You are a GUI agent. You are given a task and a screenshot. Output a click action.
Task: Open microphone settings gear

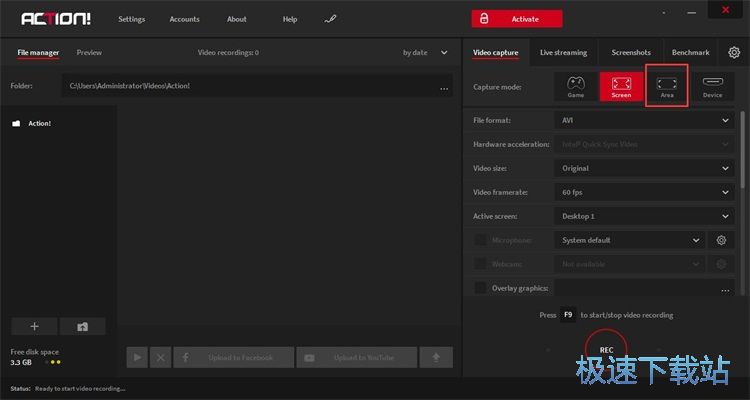pos(721,240)
